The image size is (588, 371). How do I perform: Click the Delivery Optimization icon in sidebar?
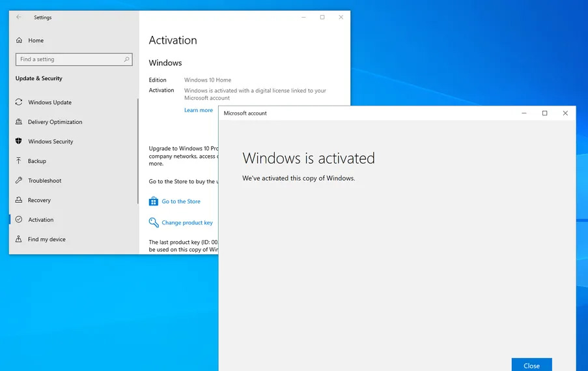click(x=19, y=122)
